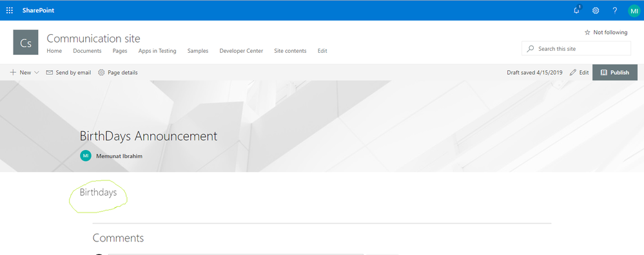Viewport: 644px width, 255px height.
Task: Click the Send by email button
Action: (x=68, y=73)
